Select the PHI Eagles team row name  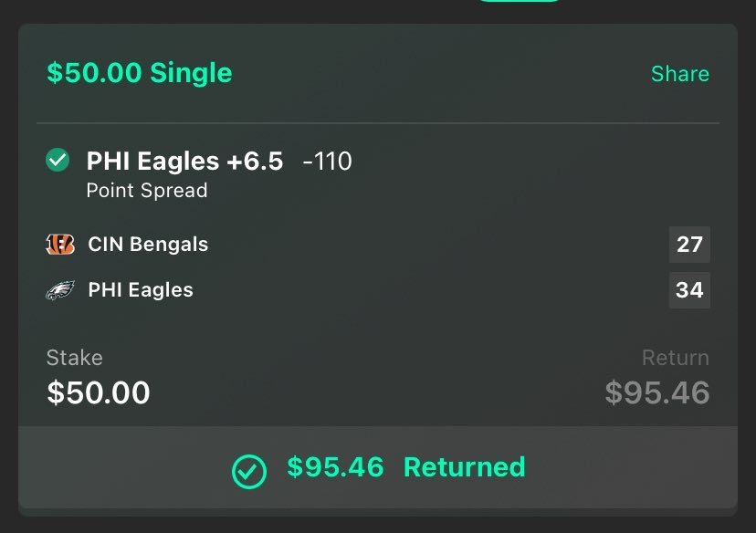pyautogui.click(x=141, y=290)
